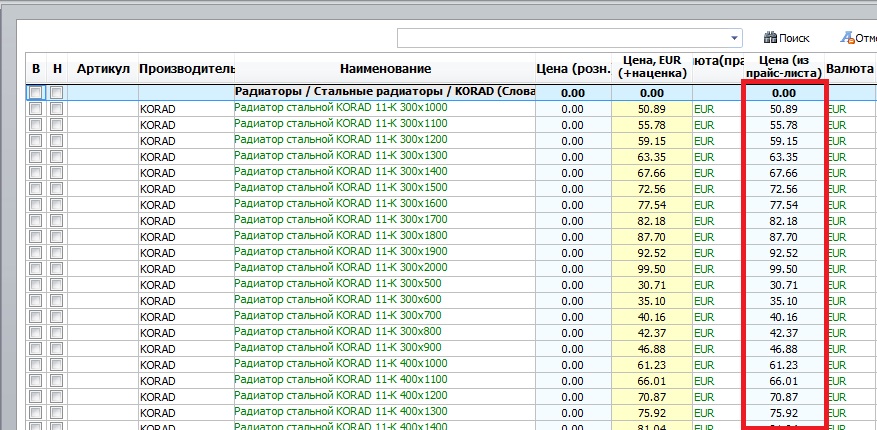The image size is (877, 430).
Task: Click the empty Артикул cell of row 300x1800
Action: click(x=103, y=237)
